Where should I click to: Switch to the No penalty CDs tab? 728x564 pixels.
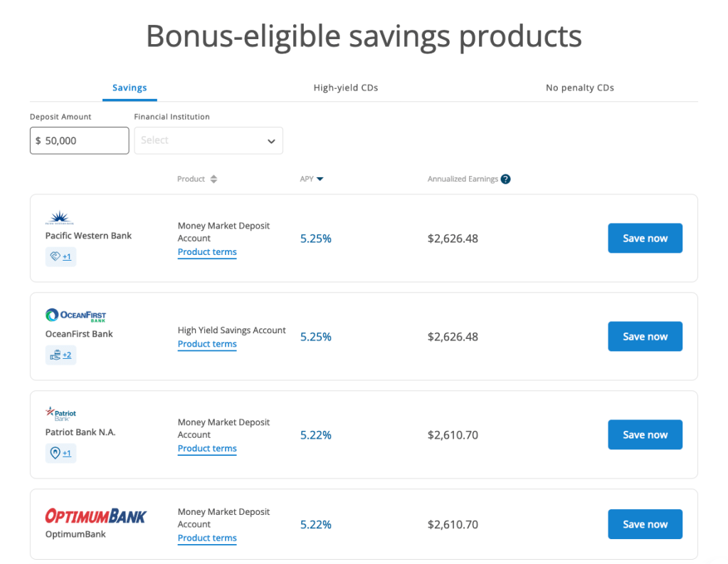click(579, 88)
